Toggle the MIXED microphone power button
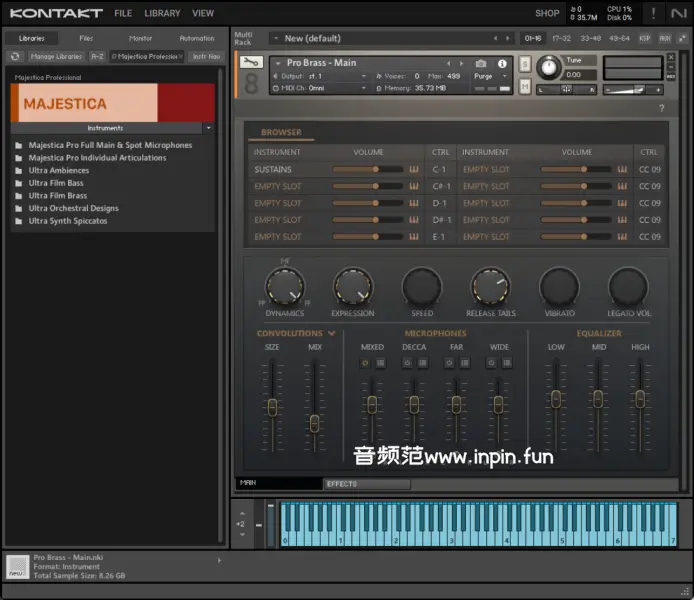Viewport: 694px width, 600px height. click(365, 362)
